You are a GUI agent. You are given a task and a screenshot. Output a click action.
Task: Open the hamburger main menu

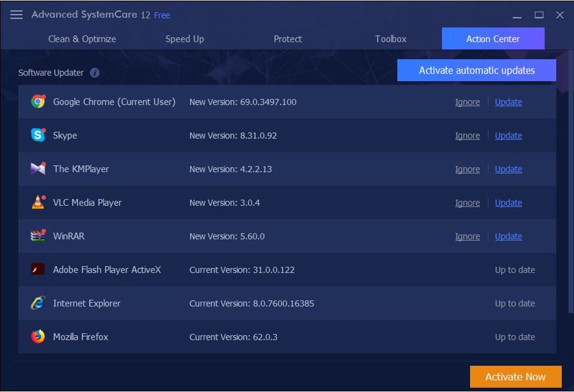tap(16, 15)
